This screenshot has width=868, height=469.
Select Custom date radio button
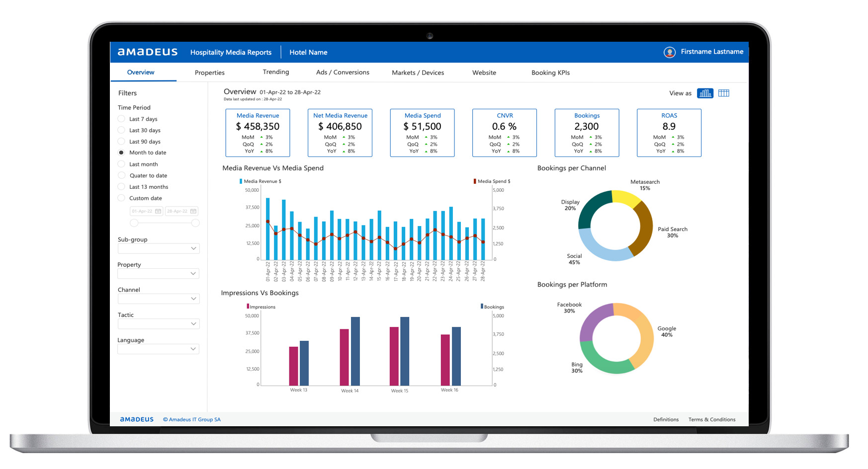[x=121, y=198]
